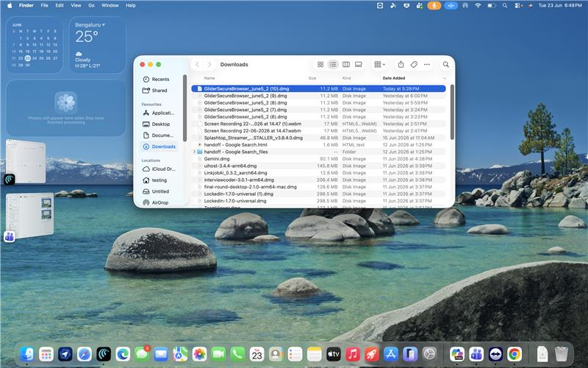Change Bengaluru location in weather widget

[x=90, y=25]
